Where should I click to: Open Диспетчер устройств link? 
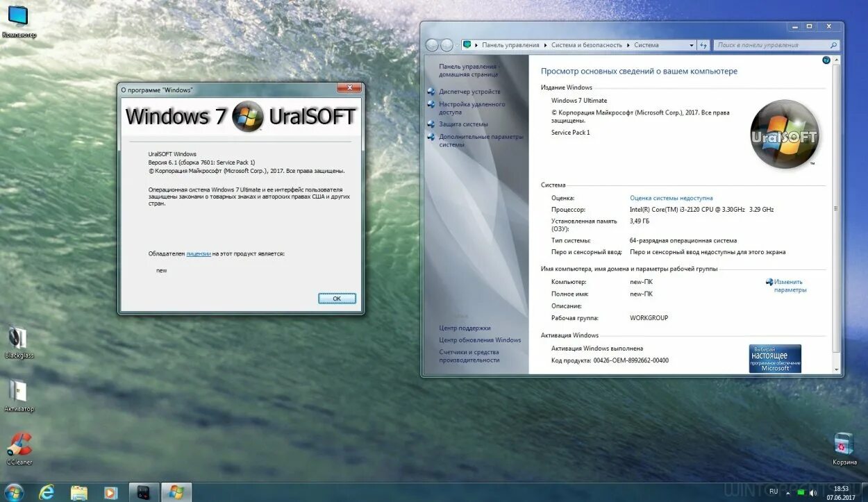click(469, 92)
